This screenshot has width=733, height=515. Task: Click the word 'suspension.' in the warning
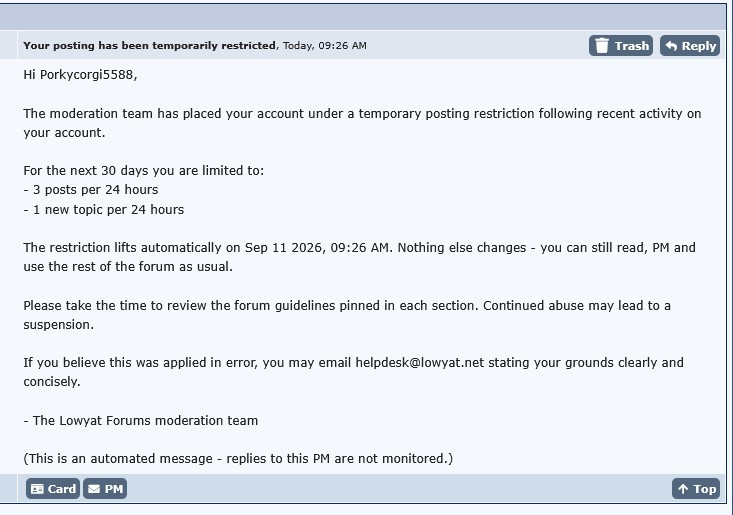click(59, 325)
